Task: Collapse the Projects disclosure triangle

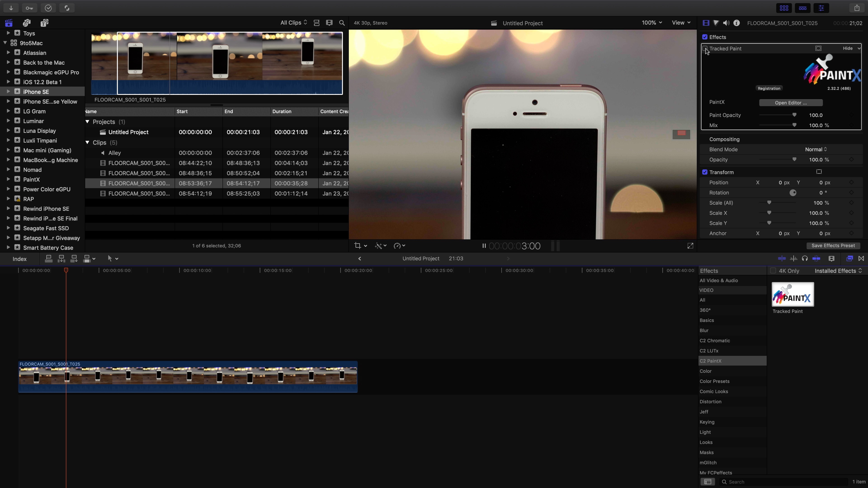Action: (x=88, y=122)
